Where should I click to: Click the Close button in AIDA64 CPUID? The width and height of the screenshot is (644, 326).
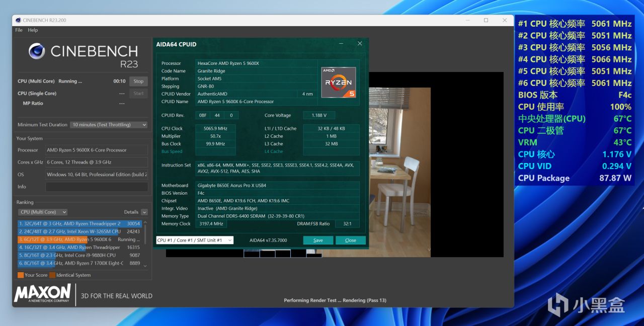[351, 240]
